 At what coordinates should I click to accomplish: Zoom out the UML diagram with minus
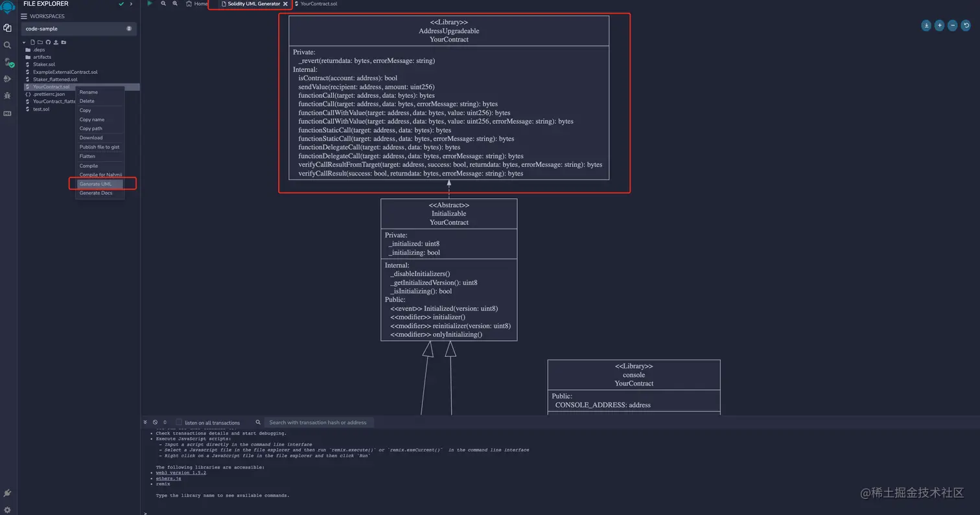pyautogui.click(x=952, y=25)
